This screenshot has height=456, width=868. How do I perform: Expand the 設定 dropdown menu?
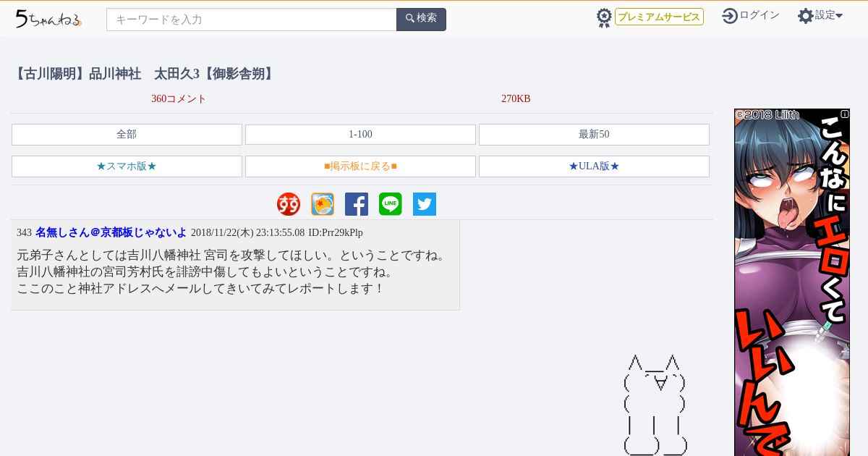click(829, 15)
